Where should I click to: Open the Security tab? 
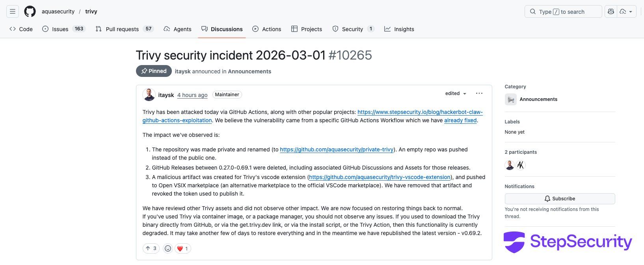pos(353,29)
